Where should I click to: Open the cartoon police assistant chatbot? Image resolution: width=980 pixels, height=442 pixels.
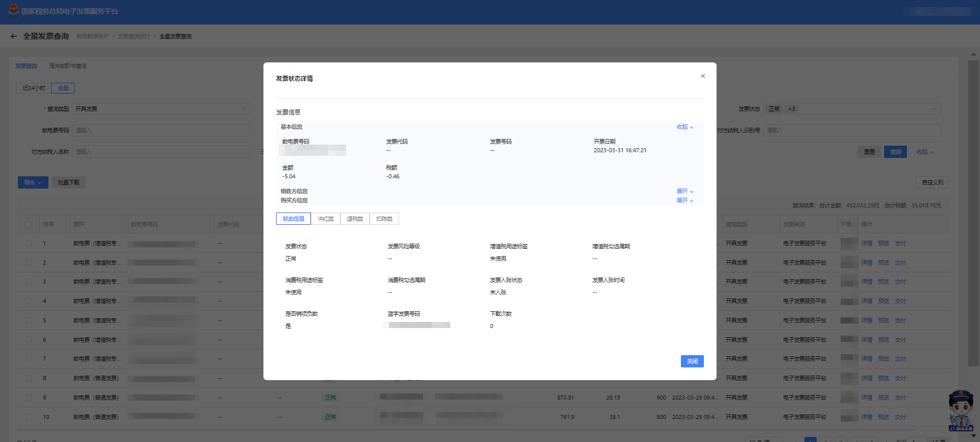click(961, 410)
